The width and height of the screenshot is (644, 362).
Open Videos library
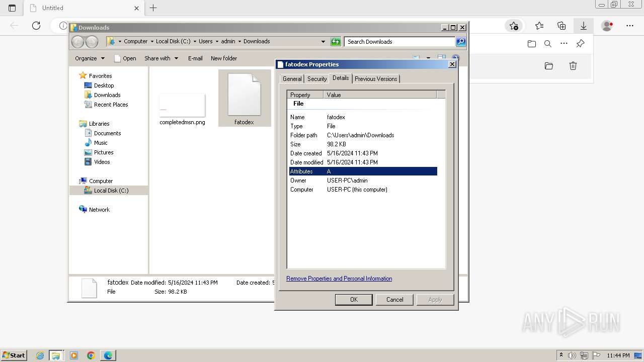click(x=102, y=162)
